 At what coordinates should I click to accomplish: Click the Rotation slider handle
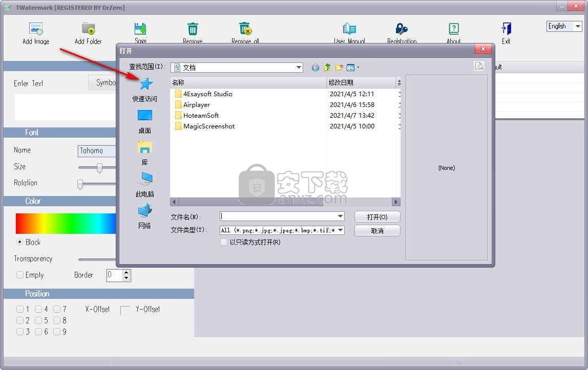[x=80, y=184]
